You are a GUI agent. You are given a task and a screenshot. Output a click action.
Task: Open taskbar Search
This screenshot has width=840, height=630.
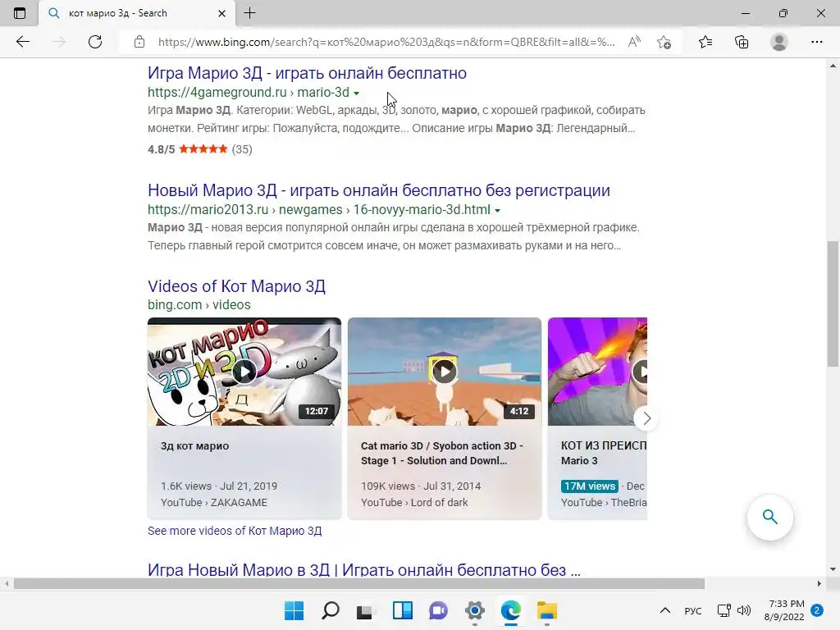330,610
